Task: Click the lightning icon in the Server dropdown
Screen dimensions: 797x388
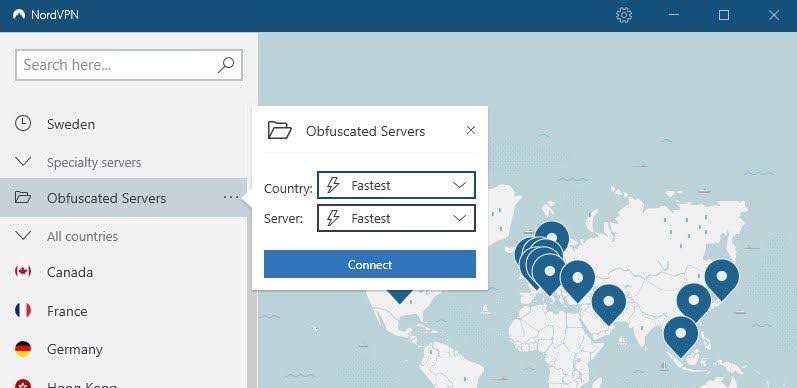Action: tap(333, 218)
